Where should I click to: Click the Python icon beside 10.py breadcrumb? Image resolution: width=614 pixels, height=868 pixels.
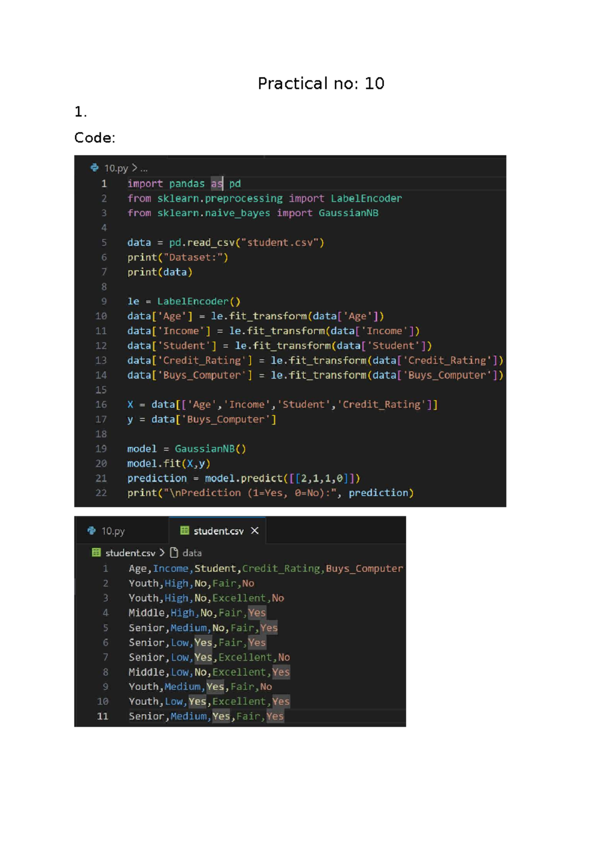[94, 168]
